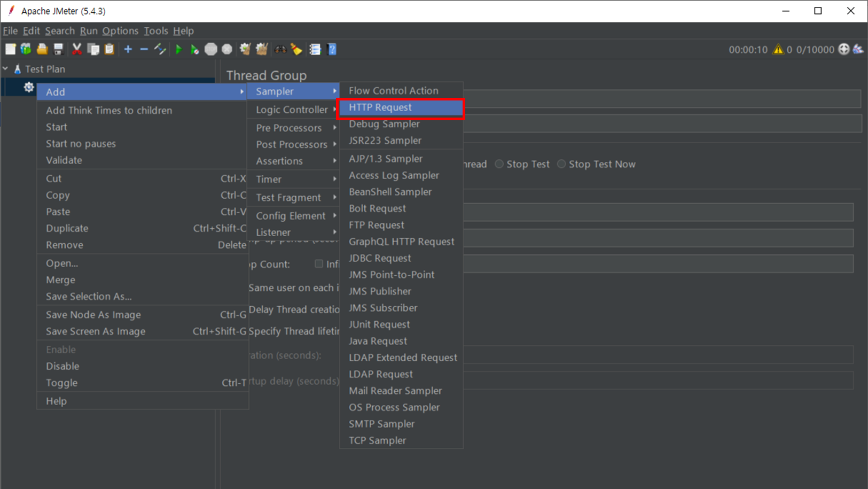
Task: Open the Edit menu
Action: (31, 31)
